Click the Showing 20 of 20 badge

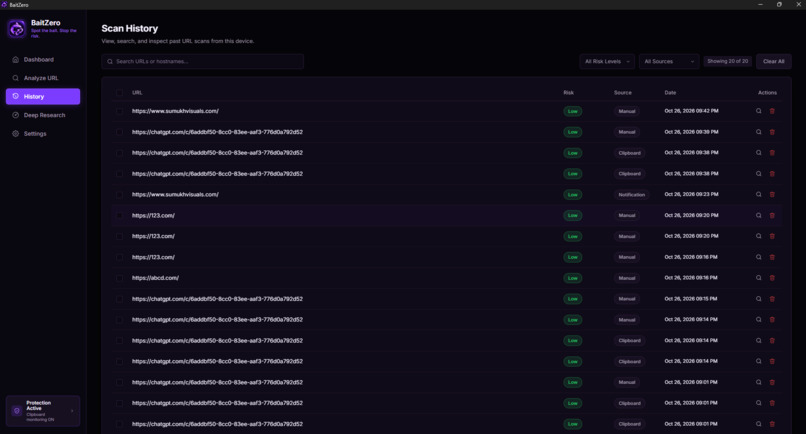pyautogui.click(x=727, y=61)
